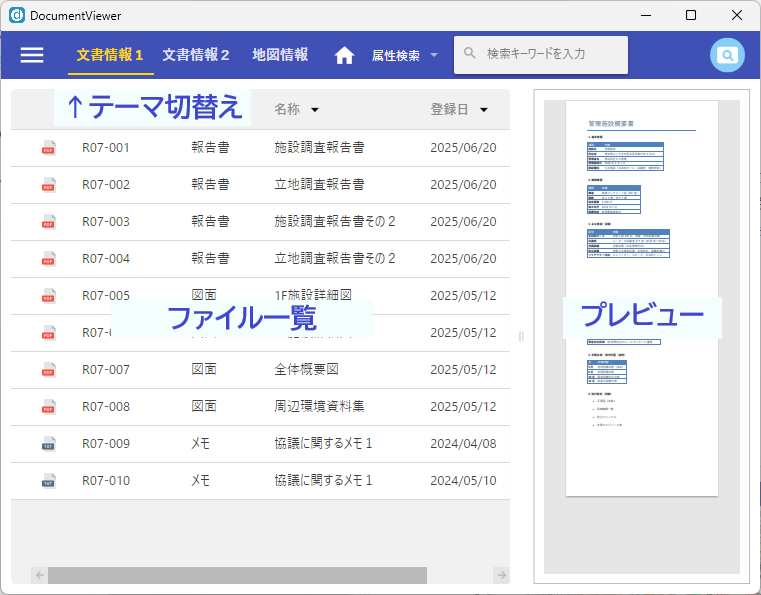Open the 地図情報 tab
This screenshot has width=761, height=595.
[280, 55]
